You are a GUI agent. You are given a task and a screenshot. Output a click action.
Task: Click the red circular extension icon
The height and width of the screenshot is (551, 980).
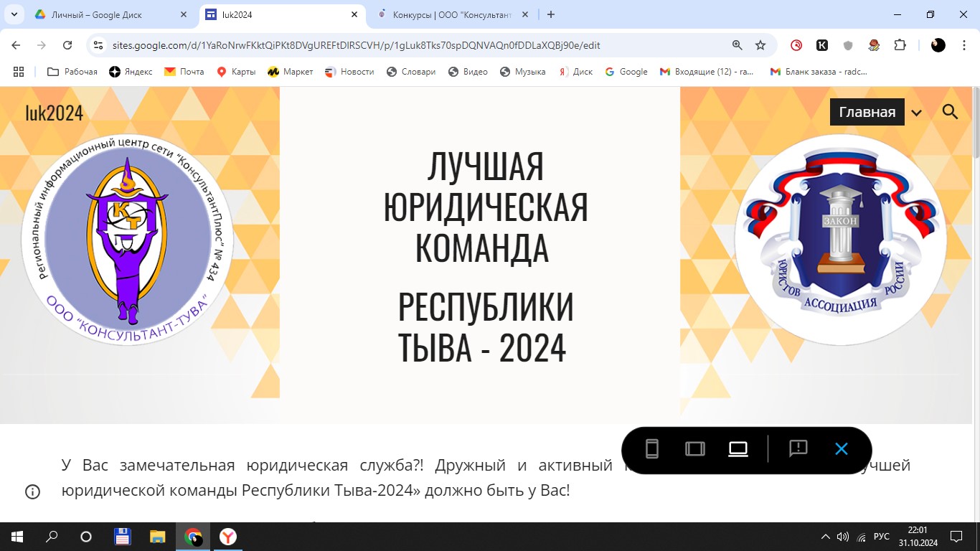point(796,45)
